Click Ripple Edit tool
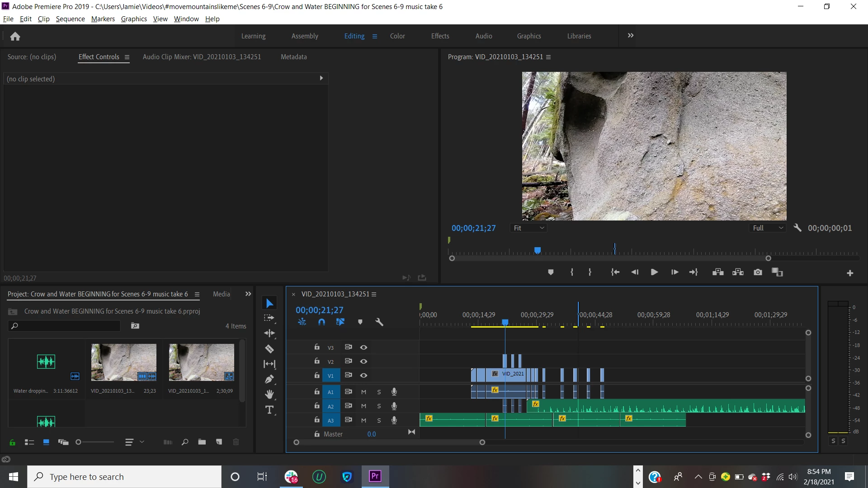This screenshot has width=868, height=488. point(269,333)
